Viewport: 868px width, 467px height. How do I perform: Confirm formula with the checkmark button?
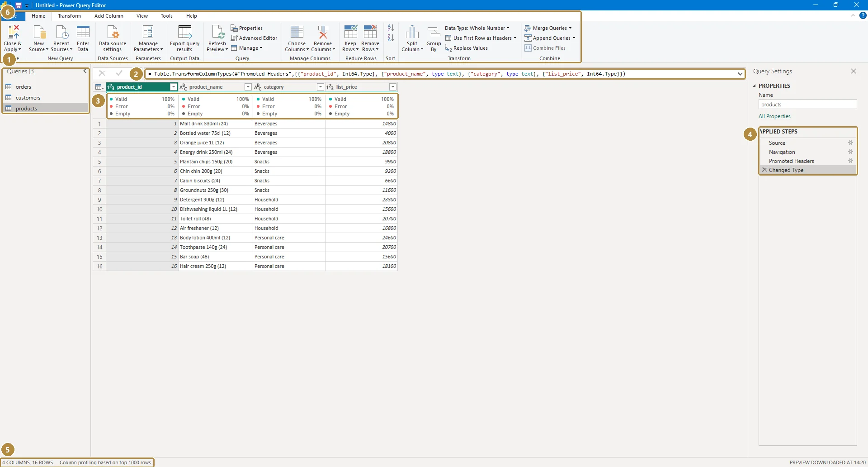point(119,73)
